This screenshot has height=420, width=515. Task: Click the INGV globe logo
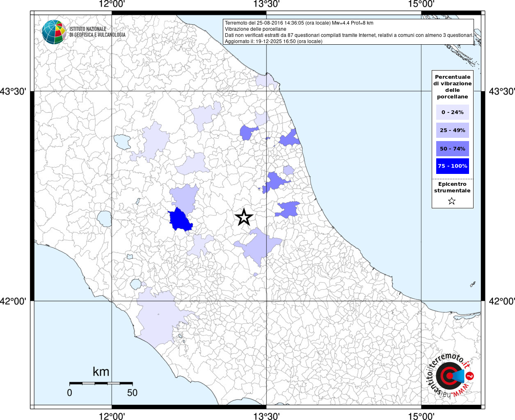(x=54, y=32)
